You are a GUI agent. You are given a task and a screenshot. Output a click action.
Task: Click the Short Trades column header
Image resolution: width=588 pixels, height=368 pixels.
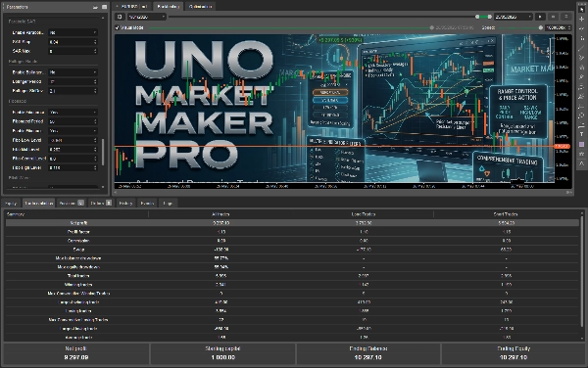tap(506, 214)
